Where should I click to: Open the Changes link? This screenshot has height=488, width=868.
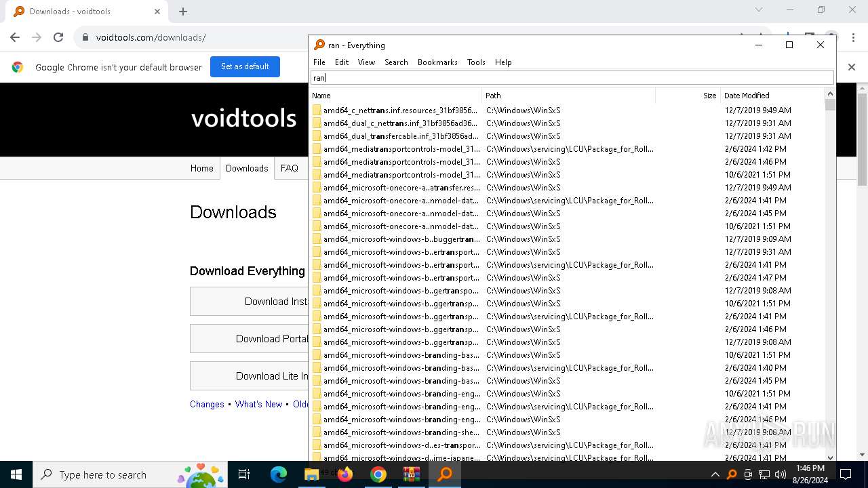point(207,404)
